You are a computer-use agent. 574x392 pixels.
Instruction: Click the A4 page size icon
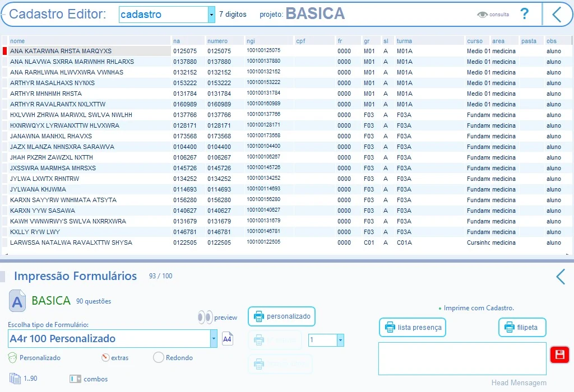[x=228, y=339]
